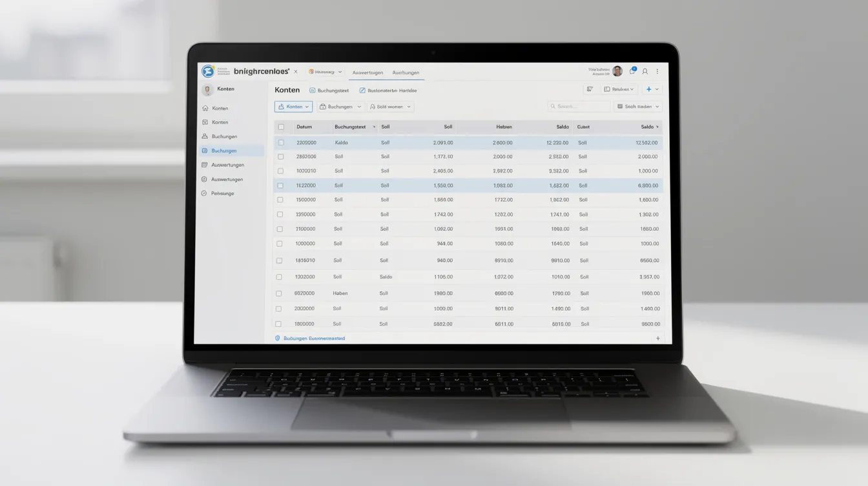This screenshot has width=868, height=486.
Task: Click the value 12,502.00 in the first row
Action: [x=646, y=143]
